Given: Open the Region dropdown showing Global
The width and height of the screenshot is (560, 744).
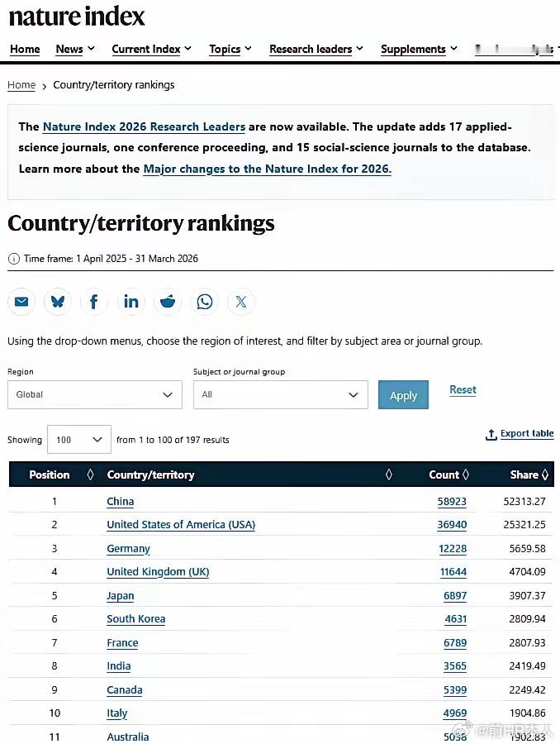Looking at the screenshot, I should [95, 394].
